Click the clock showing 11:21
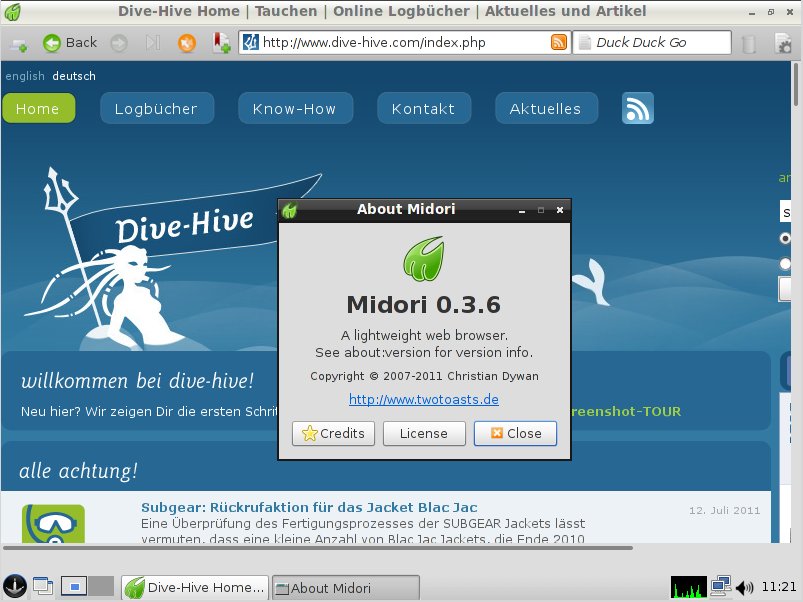The height and width of the screenshot is (602, 803). point(778,587)
